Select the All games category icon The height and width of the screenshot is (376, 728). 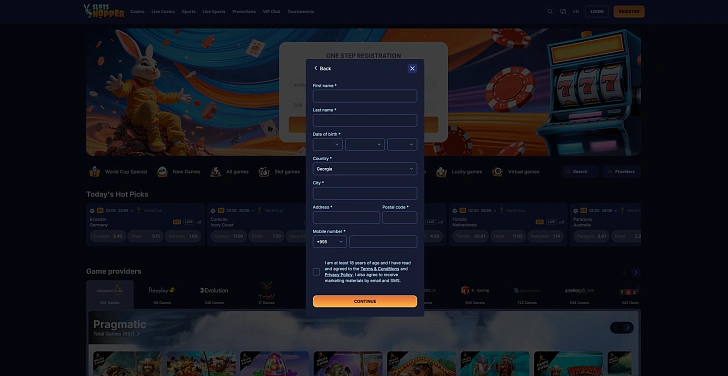click(215, 172)
